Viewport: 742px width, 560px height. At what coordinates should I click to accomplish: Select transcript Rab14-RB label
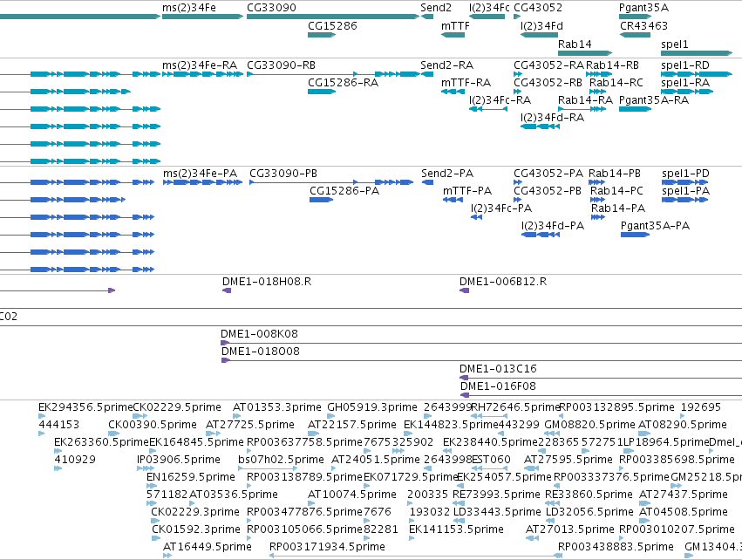(x=612, y=65)
